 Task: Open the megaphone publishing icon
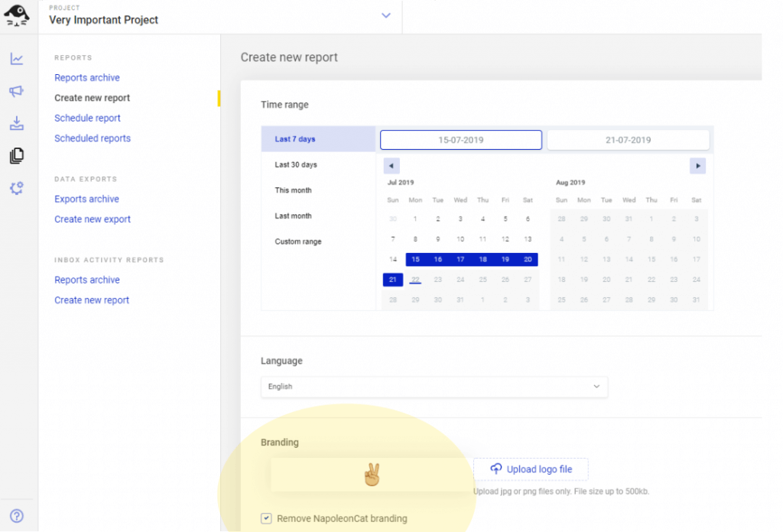click(x=17, y=91)
